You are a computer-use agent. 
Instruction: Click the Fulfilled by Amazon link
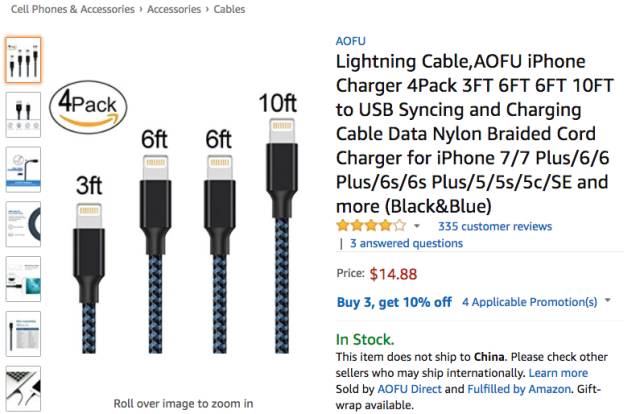point(519,388)
